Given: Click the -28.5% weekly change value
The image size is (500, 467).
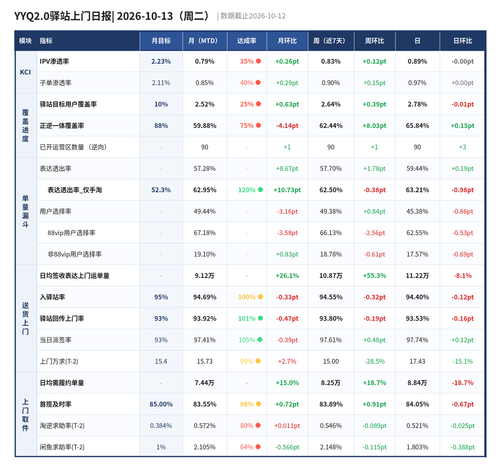Looking at the screenshot, I should pyautogui.click(x=375, y=361).
